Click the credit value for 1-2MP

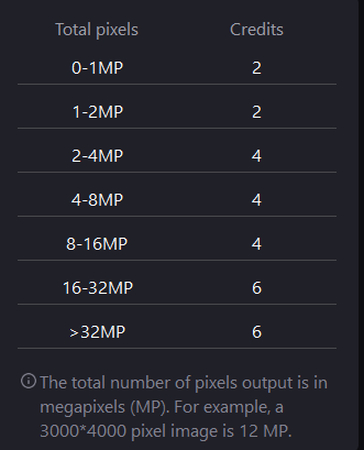pyautogui.click(x=257, y=112)
